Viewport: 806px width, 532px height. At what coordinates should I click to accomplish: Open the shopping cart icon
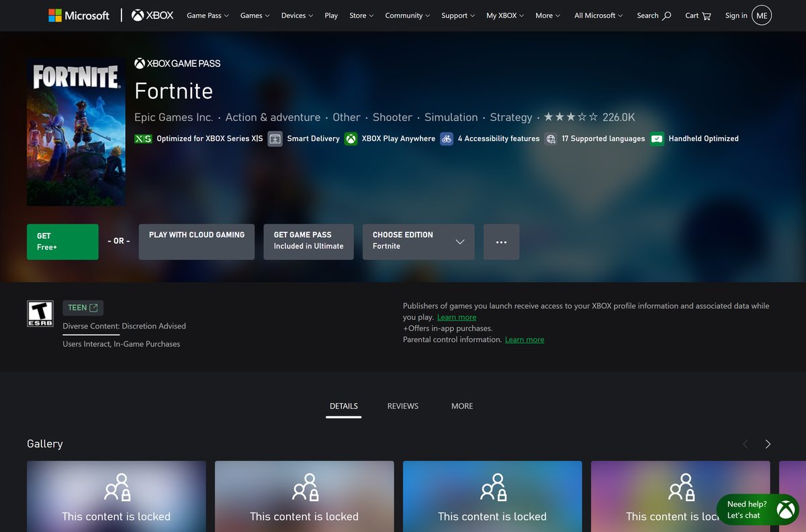pos(706,15)
